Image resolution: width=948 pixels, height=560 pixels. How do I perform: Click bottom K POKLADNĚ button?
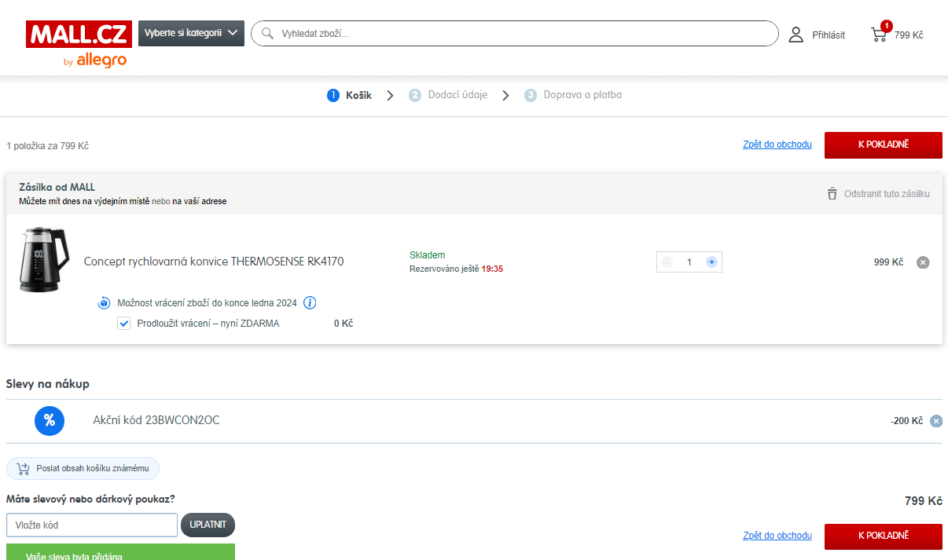point(884,536)
